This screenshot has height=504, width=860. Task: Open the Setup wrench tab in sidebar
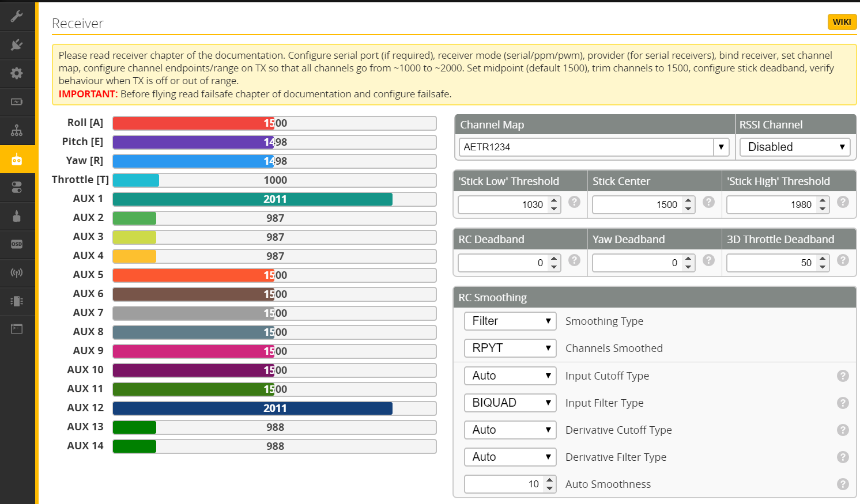pos(17,16)
